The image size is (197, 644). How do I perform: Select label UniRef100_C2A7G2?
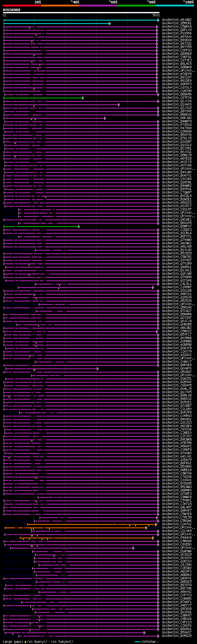pyautogui.click(x=177, y=524)
